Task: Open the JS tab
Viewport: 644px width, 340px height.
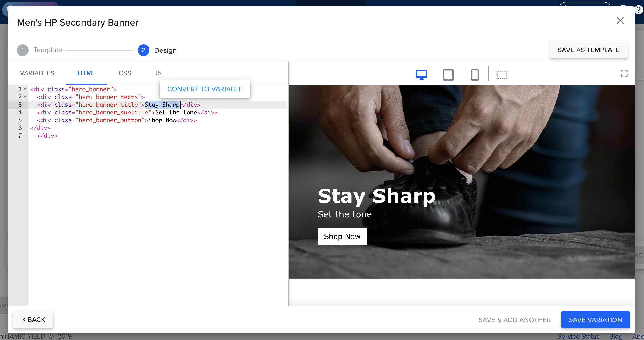Action: click(x=158, y=73)
